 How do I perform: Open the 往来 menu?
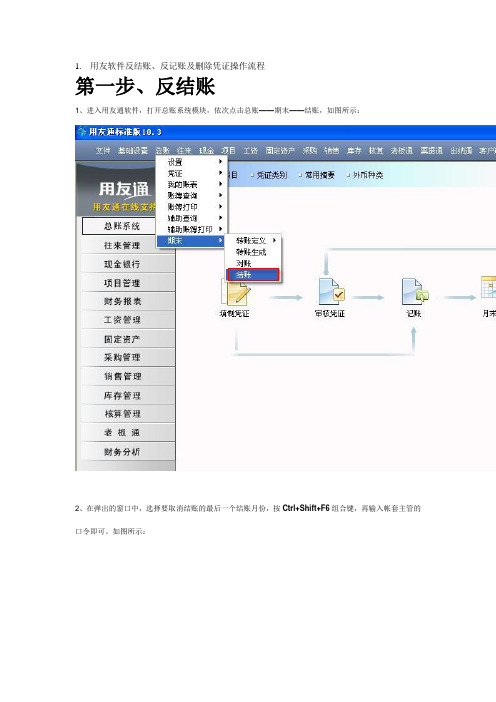pos(184,151)
